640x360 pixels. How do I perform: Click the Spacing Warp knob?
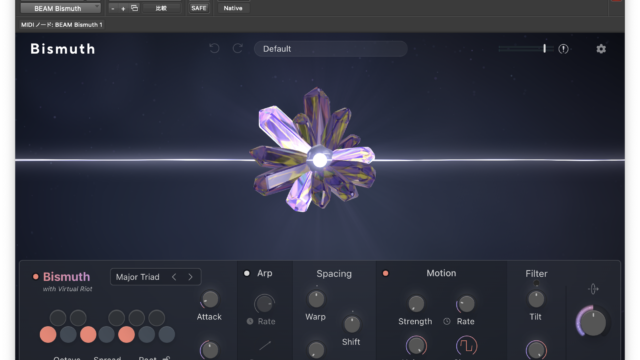coord(316,299)
